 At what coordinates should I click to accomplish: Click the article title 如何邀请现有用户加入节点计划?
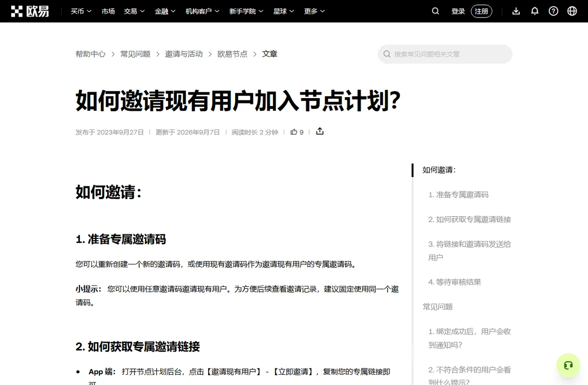tap(238, 101)
